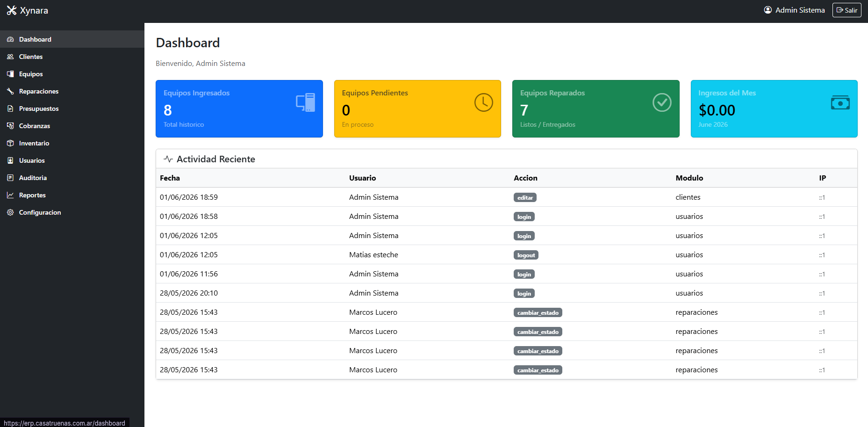
Task: Click the Configuracion gear icon
Action: point(10,212)
